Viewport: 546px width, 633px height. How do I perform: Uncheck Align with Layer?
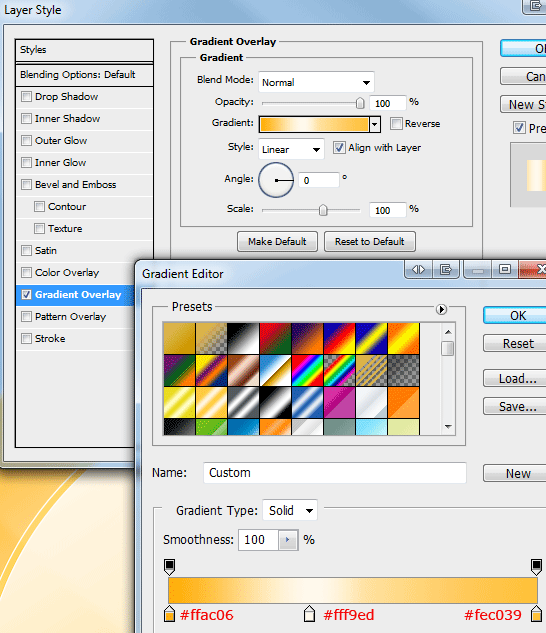[339, 148]
